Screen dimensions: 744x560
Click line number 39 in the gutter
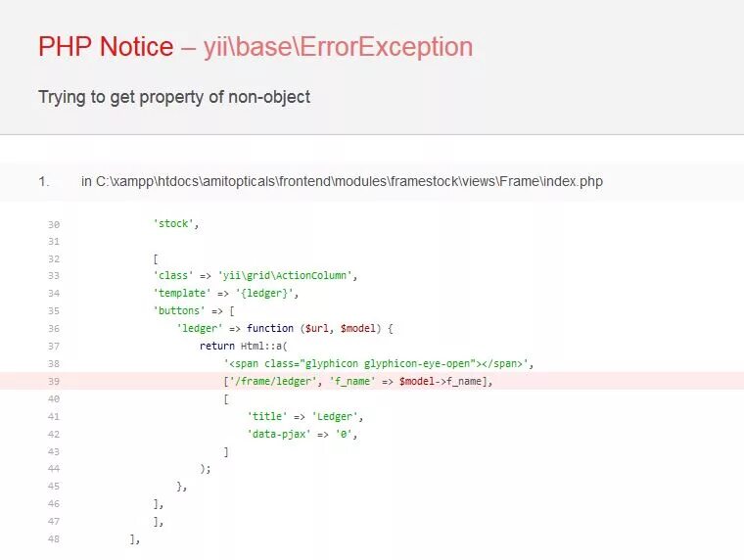coord(54,382)
